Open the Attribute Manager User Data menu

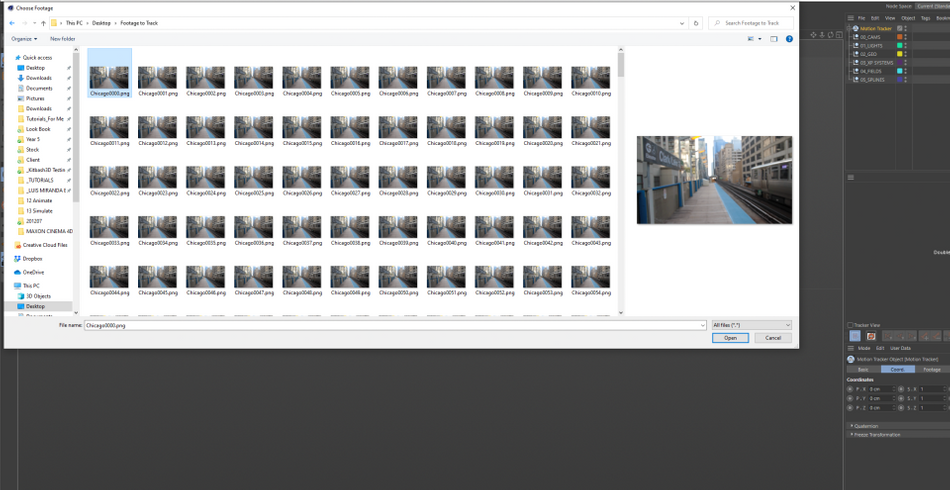(x=900, y=348)
